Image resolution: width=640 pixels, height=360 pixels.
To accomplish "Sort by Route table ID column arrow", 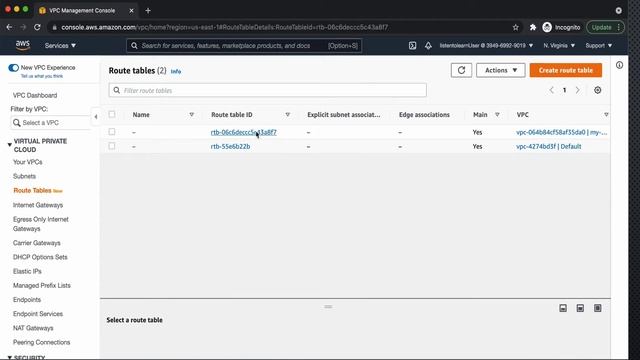I will [x=287, y=115].
